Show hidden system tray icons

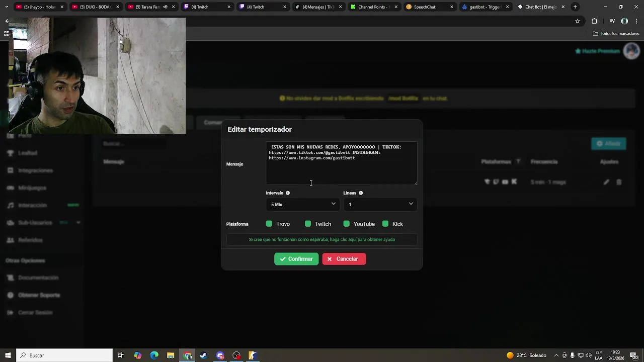coord(556,355)
